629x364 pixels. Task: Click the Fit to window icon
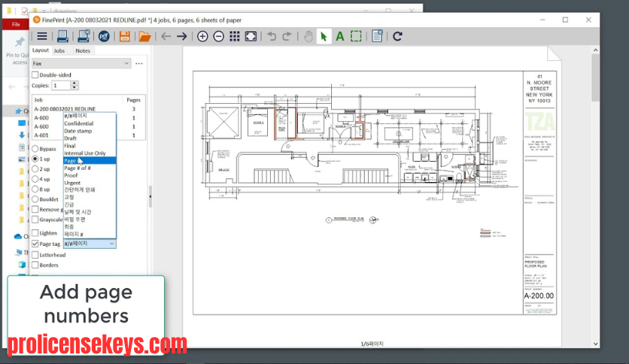click(x=251, y=37)
